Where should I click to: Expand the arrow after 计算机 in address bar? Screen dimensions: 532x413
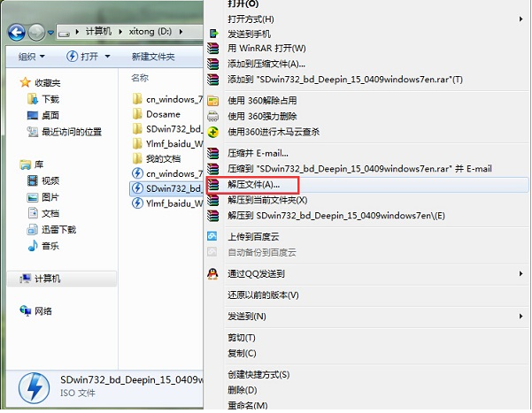(120, 32)
